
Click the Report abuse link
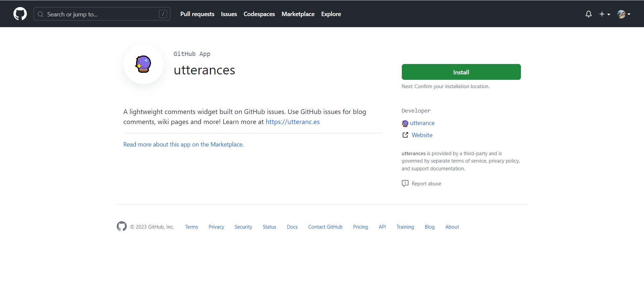pos(426,184)
